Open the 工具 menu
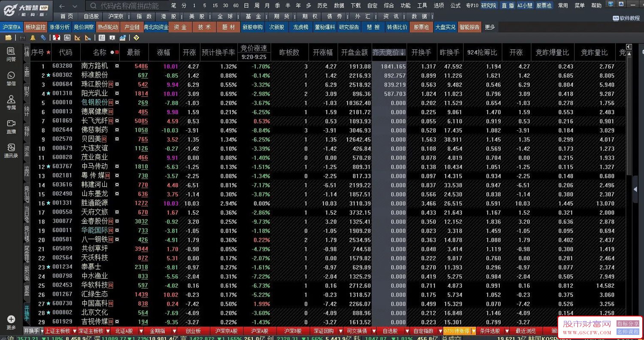The width and height of the screenshot is (644, 340). pos(422,6)
